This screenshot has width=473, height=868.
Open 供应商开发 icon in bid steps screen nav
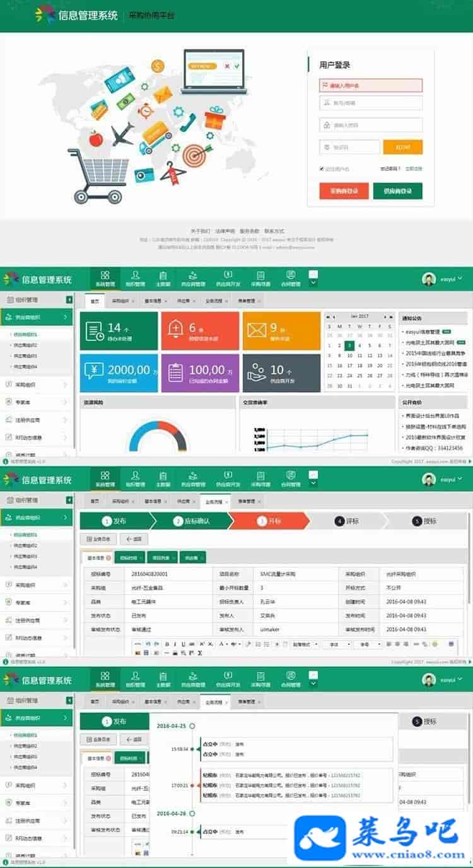coord(228,475)
